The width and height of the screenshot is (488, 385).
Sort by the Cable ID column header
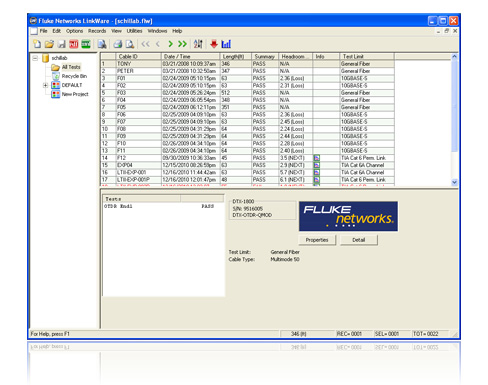(138, 56)
